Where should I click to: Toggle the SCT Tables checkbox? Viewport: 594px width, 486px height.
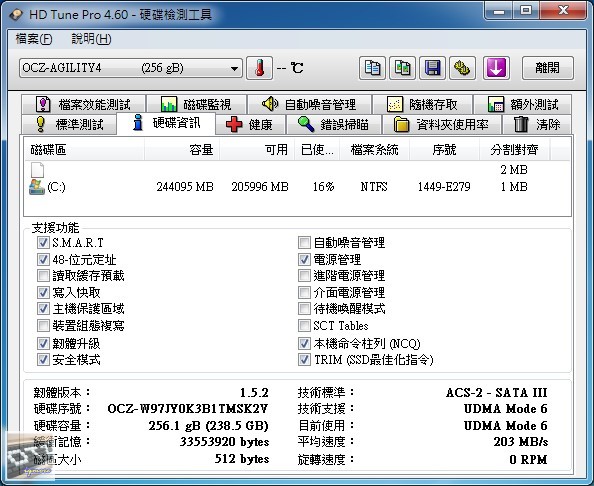304,325
